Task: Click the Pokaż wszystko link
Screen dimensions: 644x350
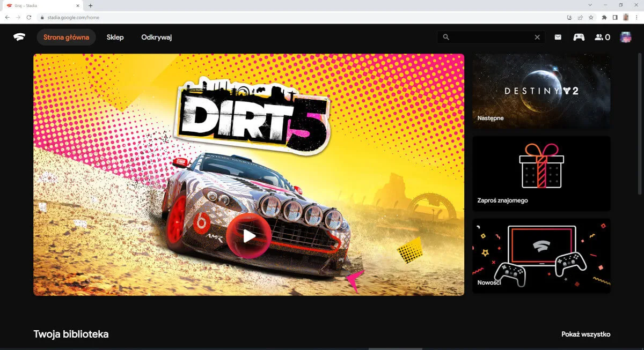Action: [586, 334]
